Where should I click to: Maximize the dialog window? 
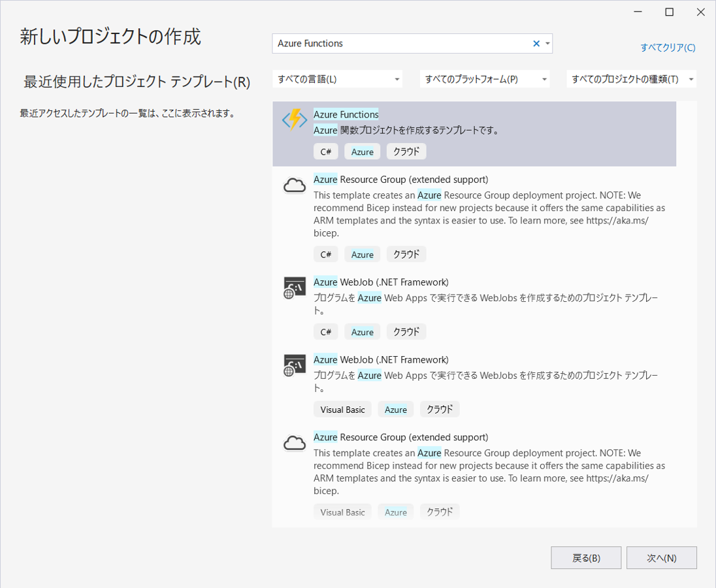click(669, 12)
